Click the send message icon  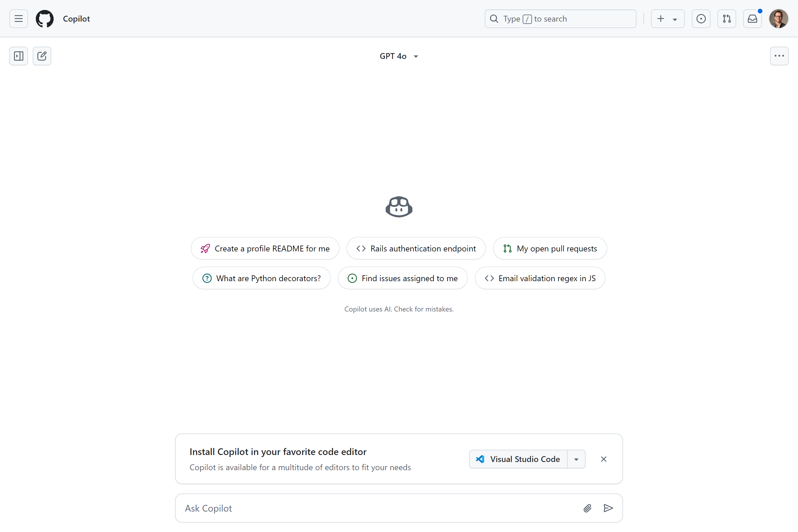(608, 508)
